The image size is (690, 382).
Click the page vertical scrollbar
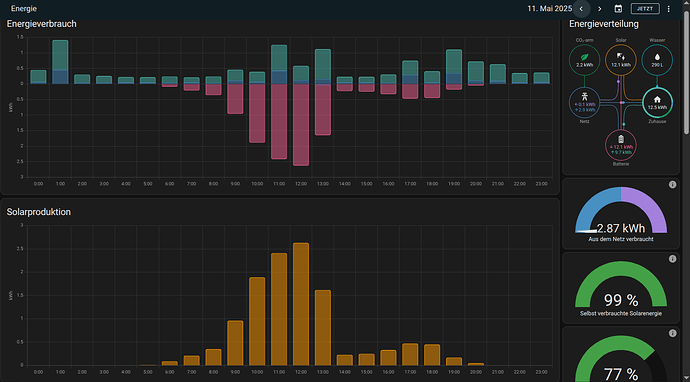[687, 77]
